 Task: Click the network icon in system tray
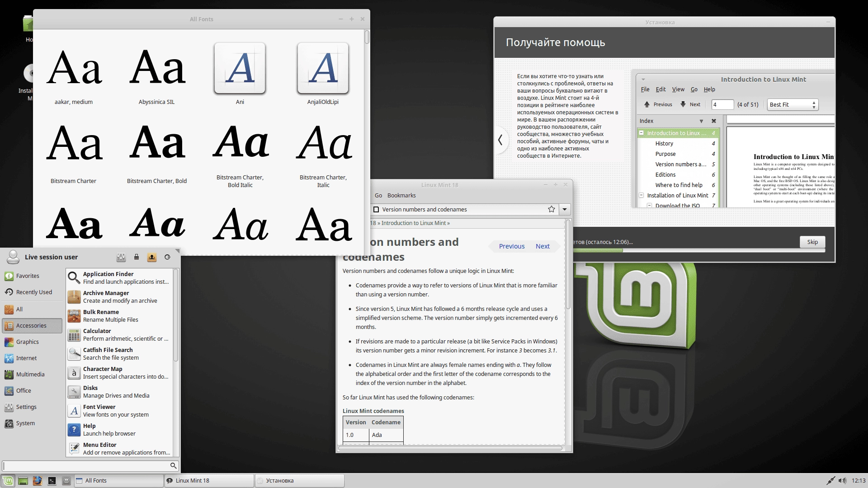[831, 481]
